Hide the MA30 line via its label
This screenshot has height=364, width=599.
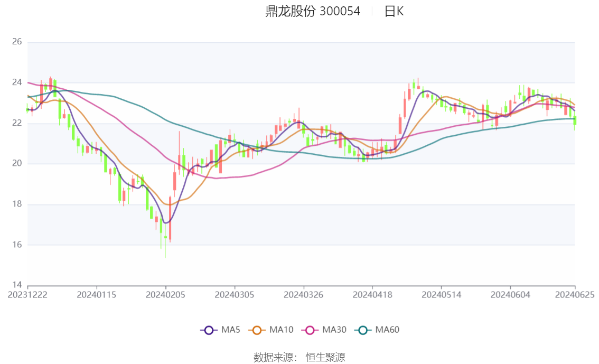(x=334, y=330)
